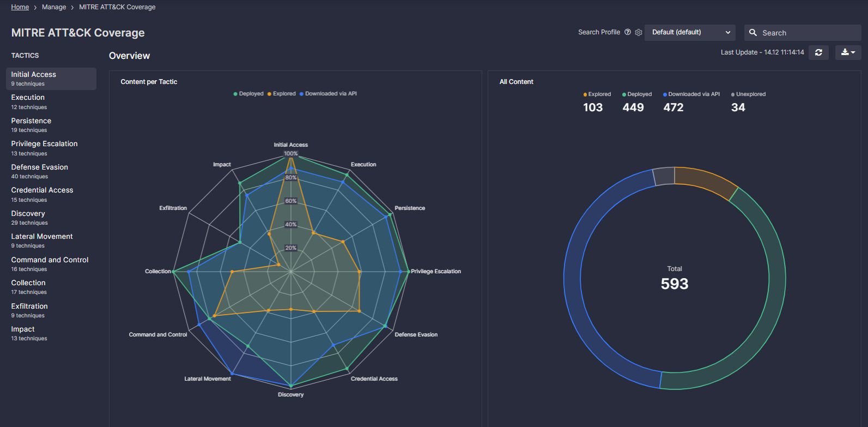
Task: Click Credential Access radar axis label
Action: coord(374,379)
